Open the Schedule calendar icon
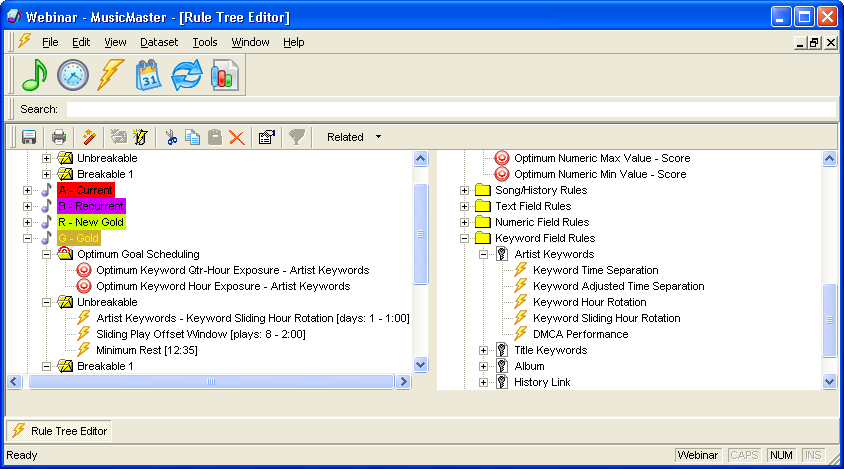Image resolution: width=844 pixels, height=469 pixels. (x=148, y=76)
